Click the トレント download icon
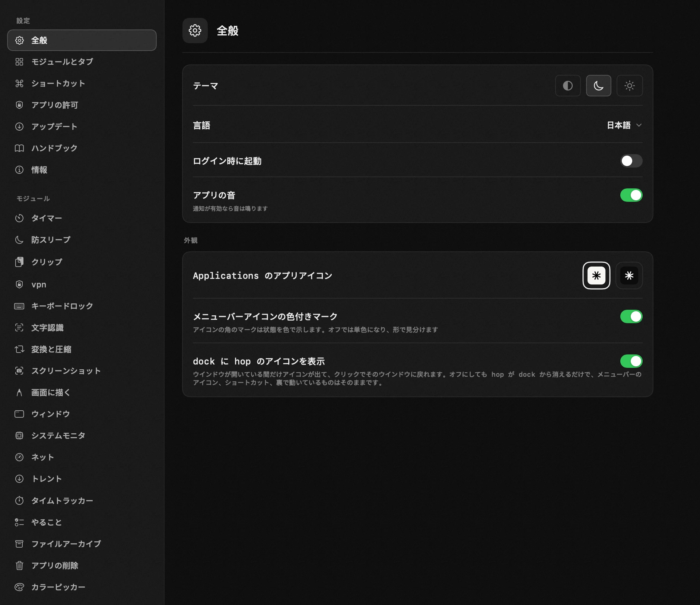700x605 pixels. tap(19, 479)
